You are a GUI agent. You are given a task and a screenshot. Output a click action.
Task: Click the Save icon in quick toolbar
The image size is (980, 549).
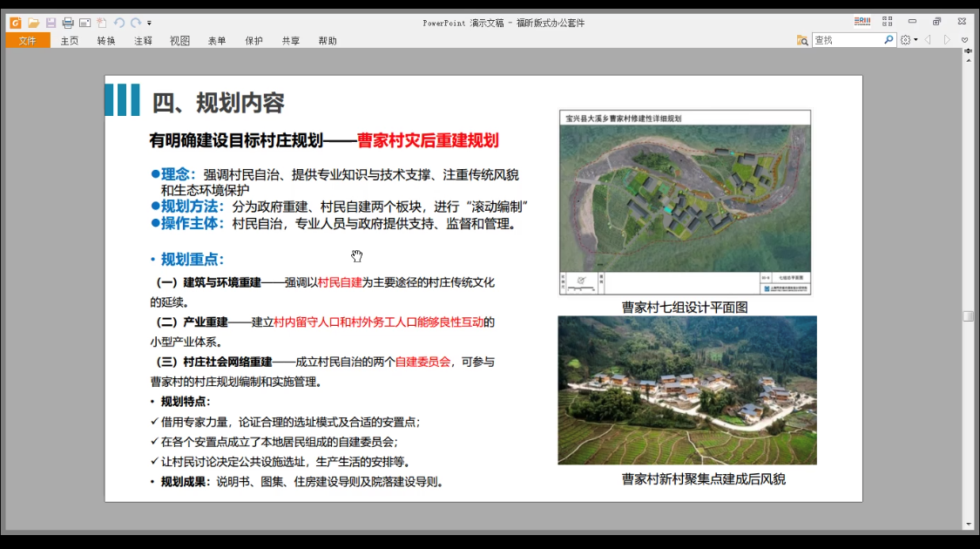[51, 23]
